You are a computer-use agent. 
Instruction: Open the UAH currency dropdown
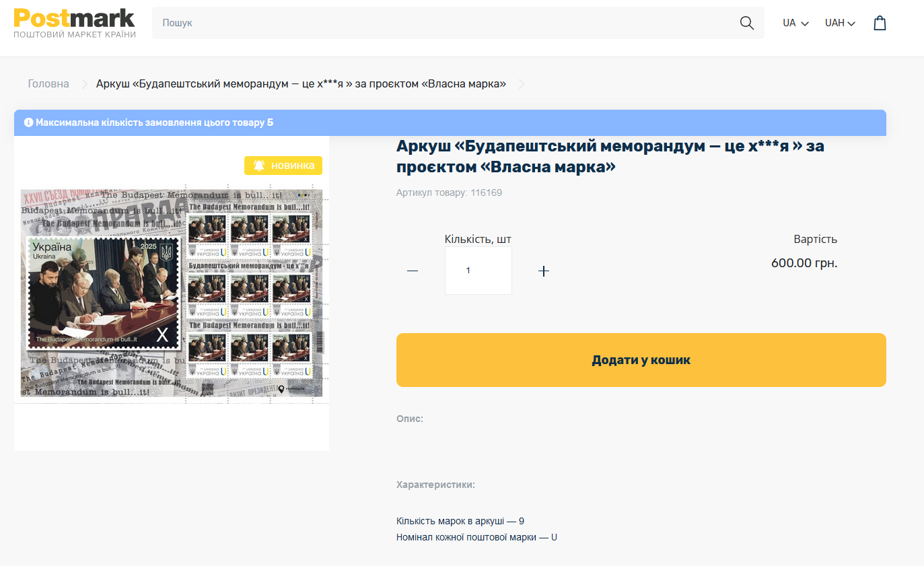coord(839,23)
